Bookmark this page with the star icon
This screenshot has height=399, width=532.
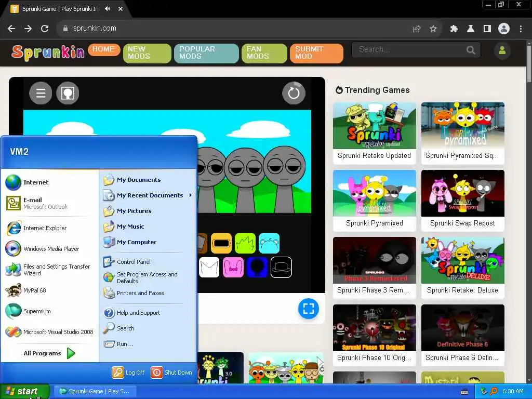pyautogui.click(x=433, y=29)
